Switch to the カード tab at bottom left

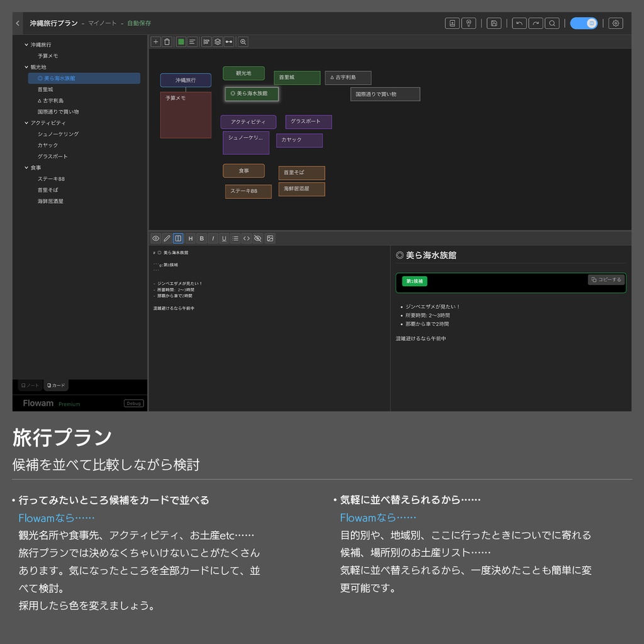[56, 384]
